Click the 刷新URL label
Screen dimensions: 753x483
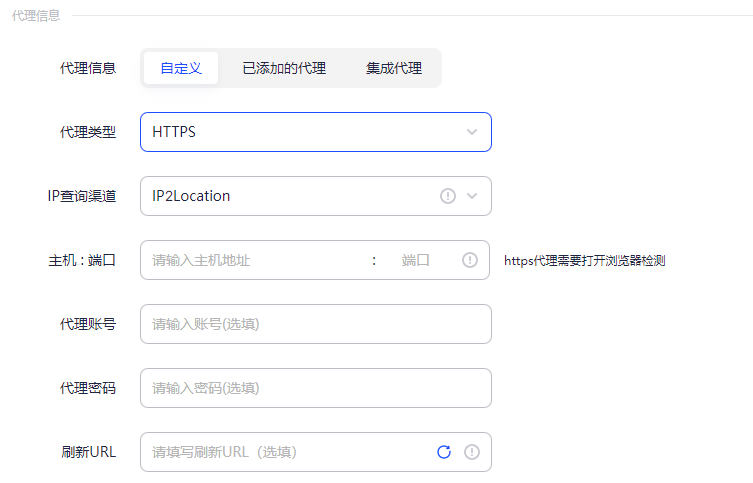[89, 452]
